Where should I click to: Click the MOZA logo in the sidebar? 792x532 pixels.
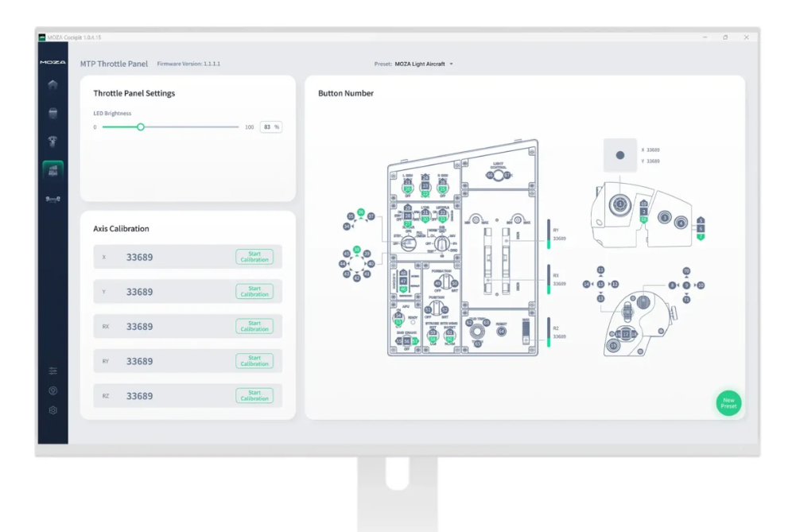52,62
